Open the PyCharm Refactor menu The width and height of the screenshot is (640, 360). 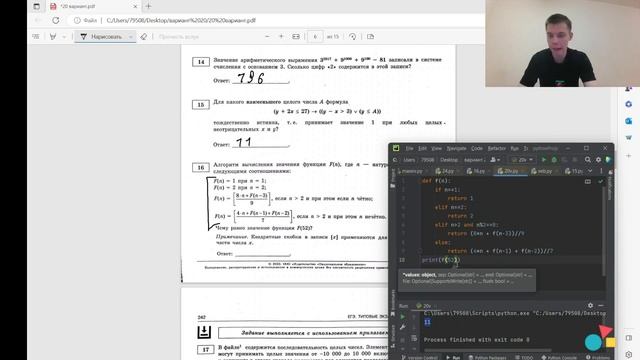497,149
